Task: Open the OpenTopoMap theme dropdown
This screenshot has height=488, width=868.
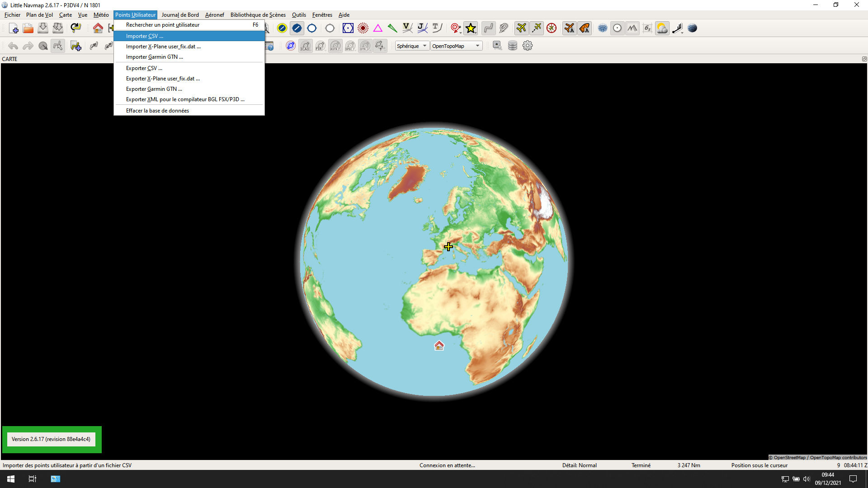Action: coord(456,46)
